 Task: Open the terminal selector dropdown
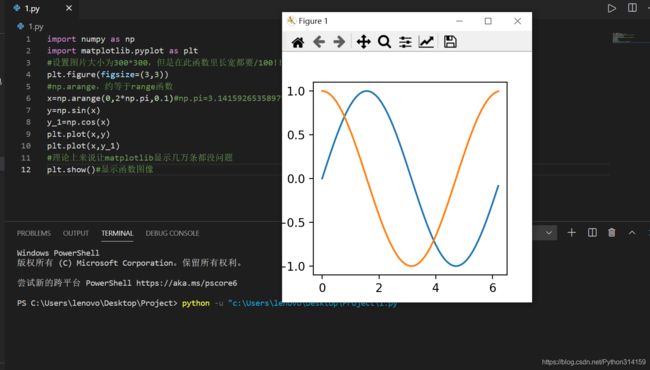pyautogui.click(x=548, y=233)
